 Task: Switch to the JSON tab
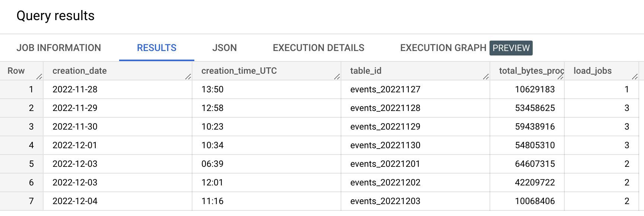224,48
